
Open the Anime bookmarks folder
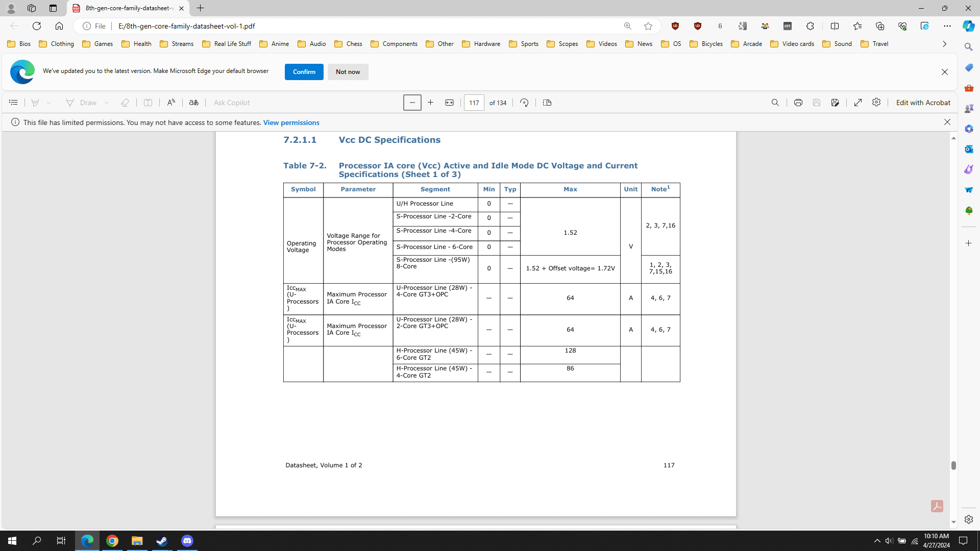275,44
